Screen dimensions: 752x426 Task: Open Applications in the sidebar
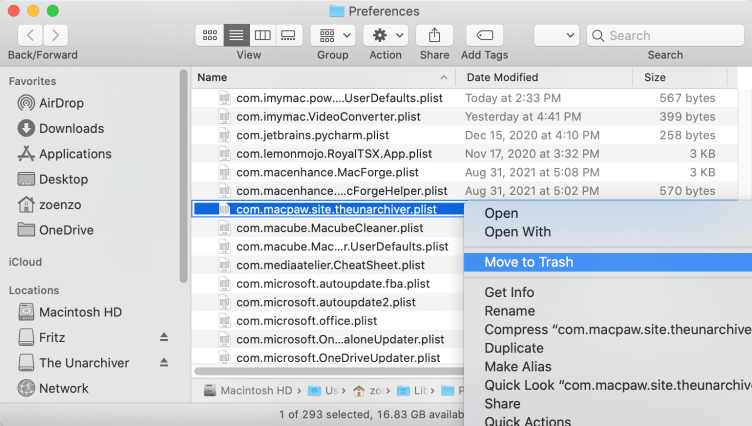[x=64, y=154]
